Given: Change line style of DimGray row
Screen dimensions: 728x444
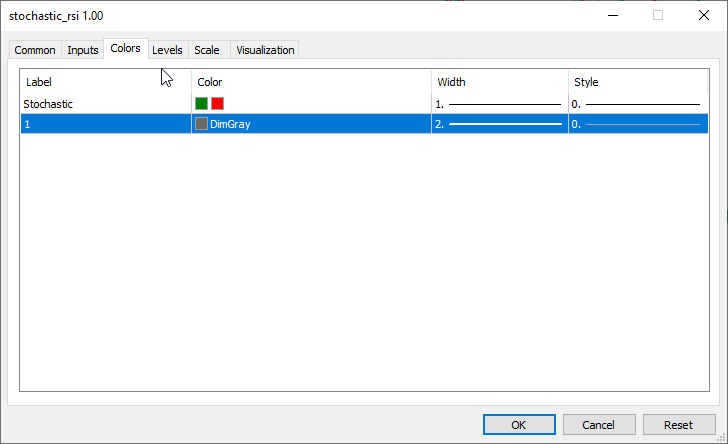Looking at the screenshot, I should (638, 124).
